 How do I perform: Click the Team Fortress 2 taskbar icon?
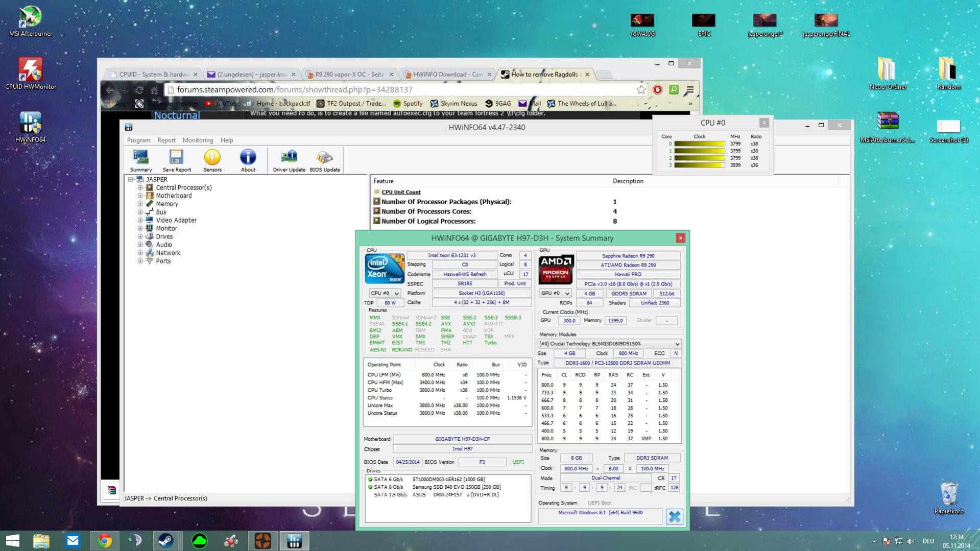point(263,541)
